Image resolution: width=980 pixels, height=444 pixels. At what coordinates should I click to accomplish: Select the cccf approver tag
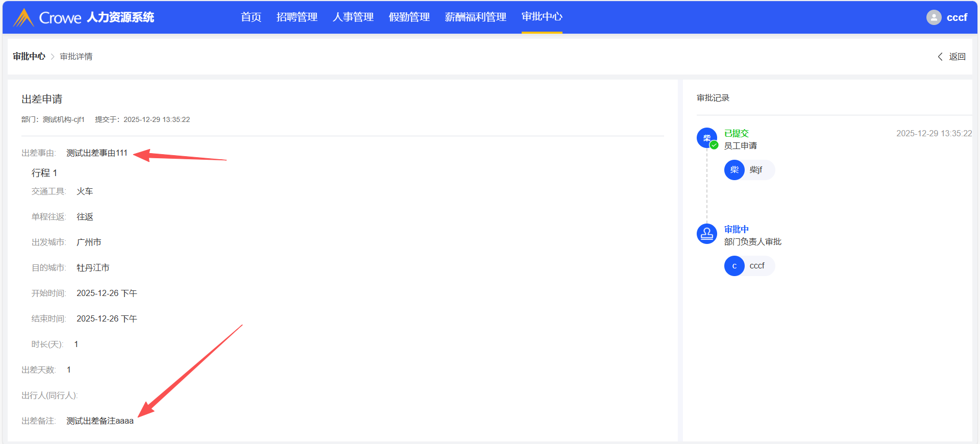(x=749, y=266)
